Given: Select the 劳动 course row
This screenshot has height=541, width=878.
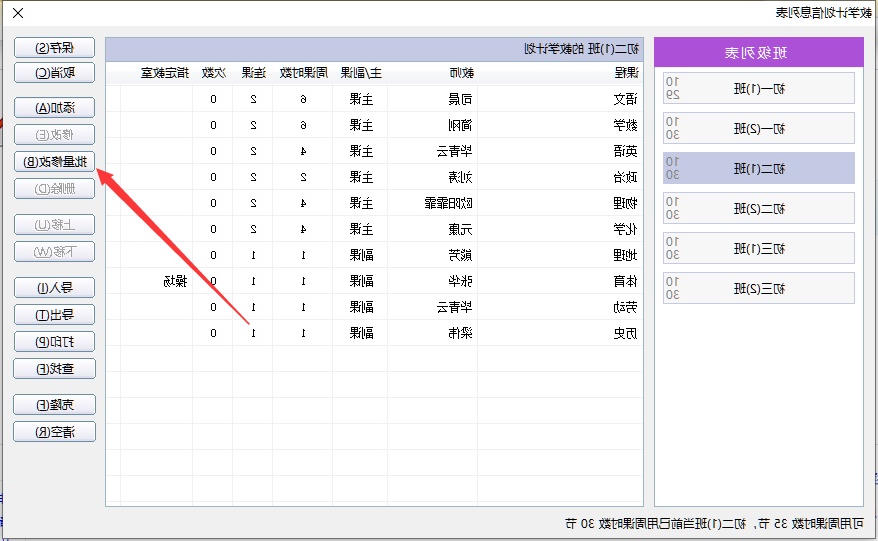Looking at the screenshot, I should point(374,307).
